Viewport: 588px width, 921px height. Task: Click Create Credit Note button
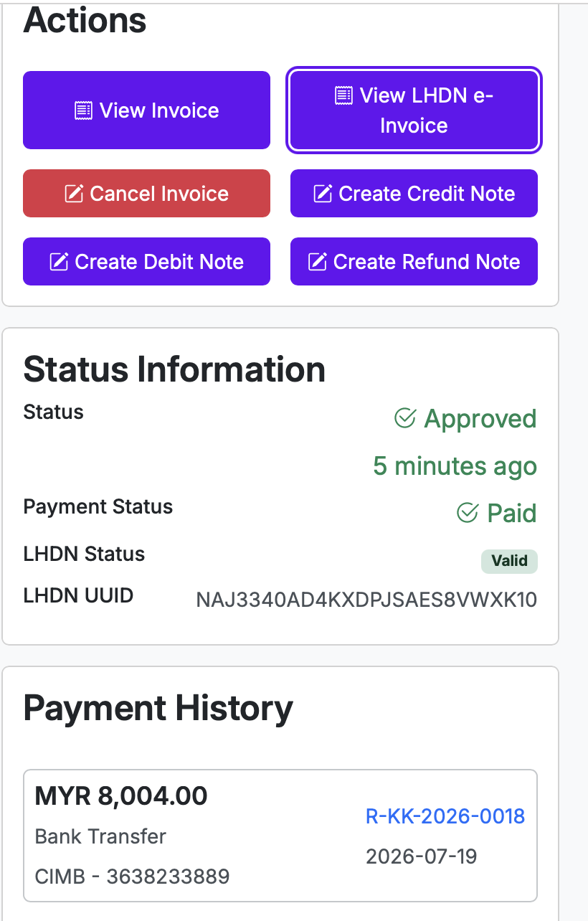(x=414, y=193)
